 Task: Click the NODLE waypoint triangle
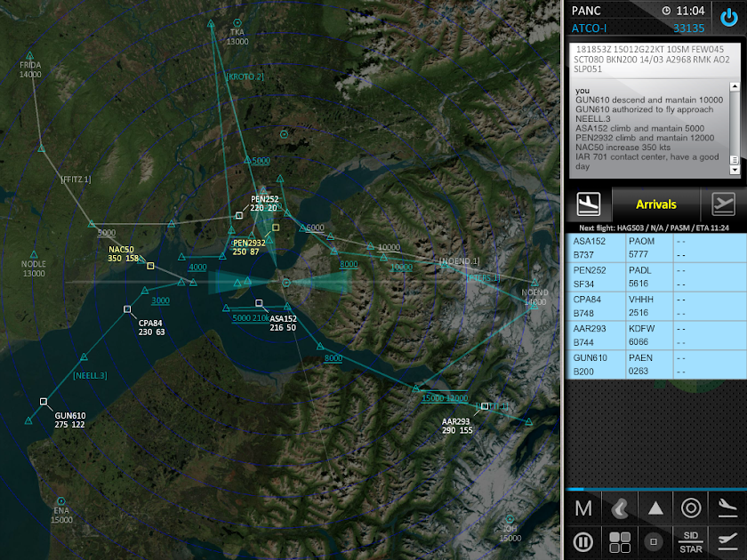[x=34, y=255]
